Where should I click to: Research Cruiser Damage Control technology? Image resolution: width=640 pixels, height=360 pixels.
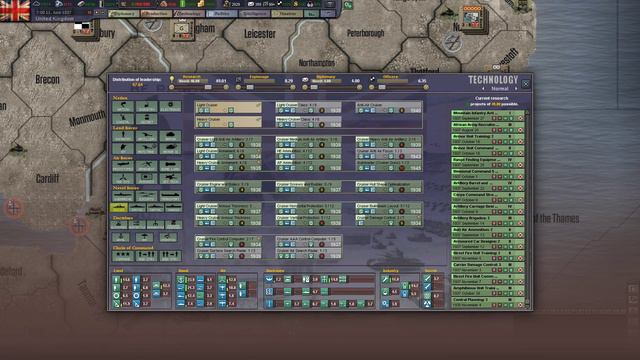[x=389, y=220]
